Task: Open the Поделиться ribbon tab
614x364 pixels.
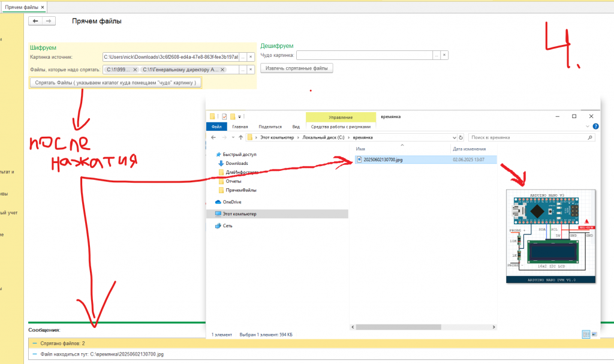Action: tap(270, 127)
